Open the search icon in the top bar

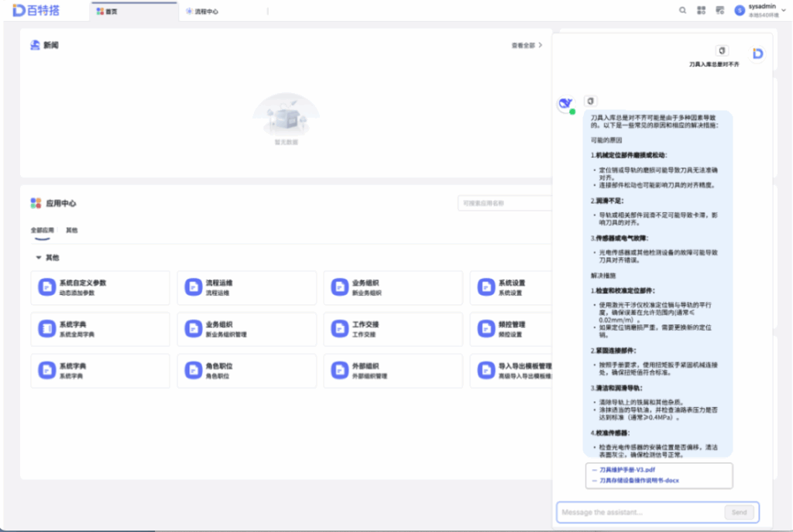pyautogui.click(x=682, y=10)
